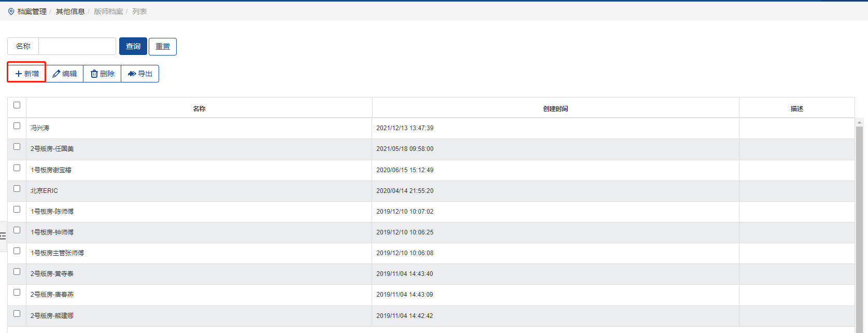Click the 查询 search button

(133, 46)
